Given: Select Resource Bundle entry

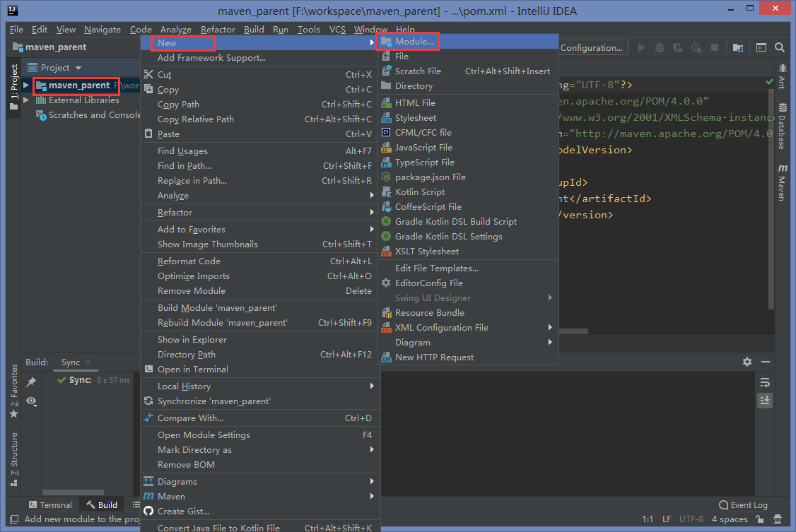Looking at the screenshot, I should click(468, 313).
